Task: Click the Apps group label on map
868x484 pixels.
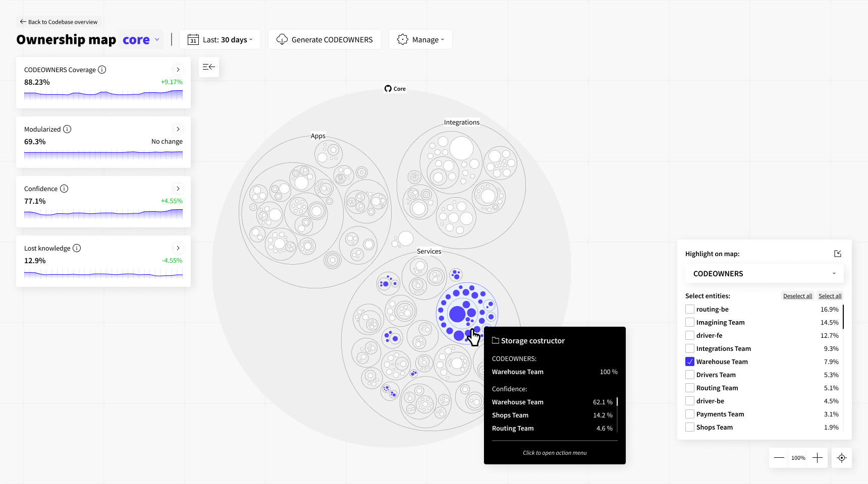Action: [x=318, y=136]
